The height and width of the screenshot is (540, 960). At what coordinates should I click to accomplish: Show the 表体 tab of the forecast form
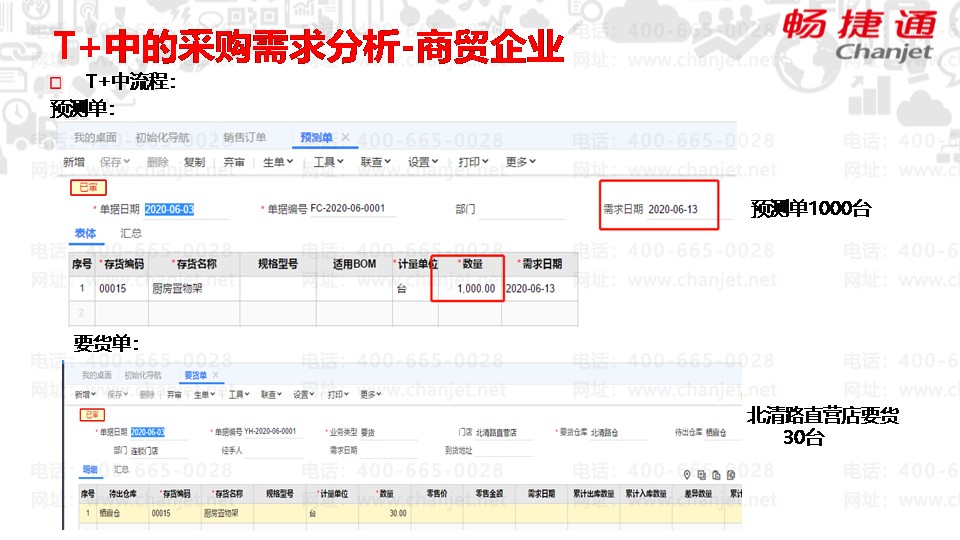[85, 233]
